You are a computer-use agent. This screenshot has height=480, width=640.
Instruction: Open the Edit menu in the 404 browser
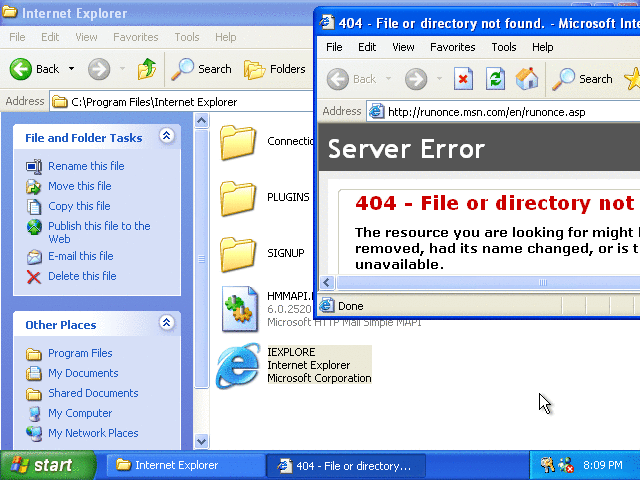click(x=367, y=47)
